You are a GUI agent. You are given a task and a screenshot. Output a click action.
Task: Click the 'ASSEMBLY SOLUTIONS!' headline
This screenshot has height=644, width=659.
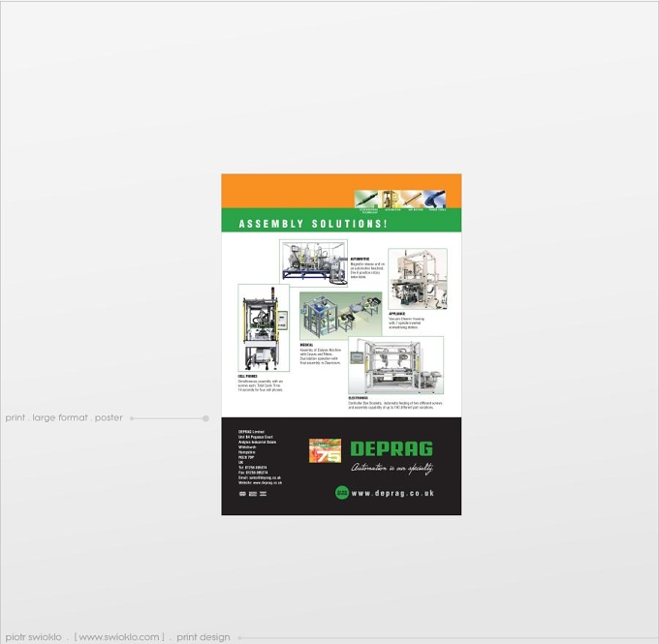313,224
